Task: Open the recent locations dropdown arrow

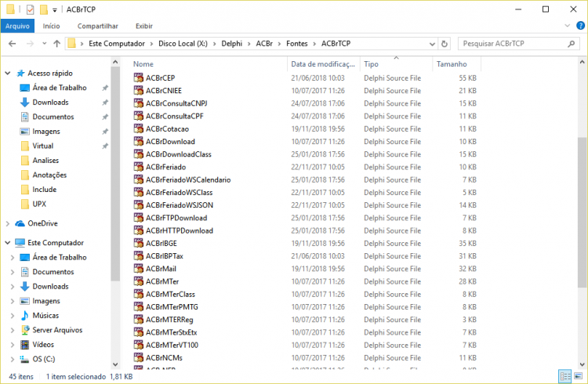Action: 44,44
